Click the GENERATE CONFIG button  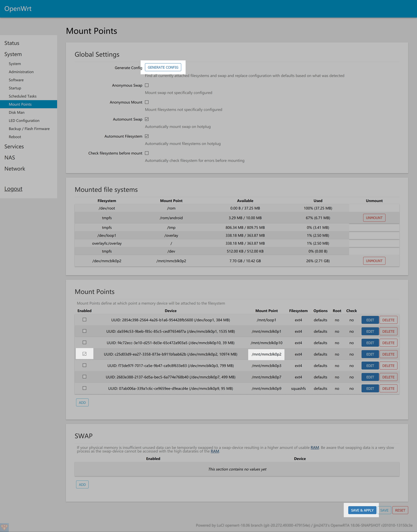[163, 67]
